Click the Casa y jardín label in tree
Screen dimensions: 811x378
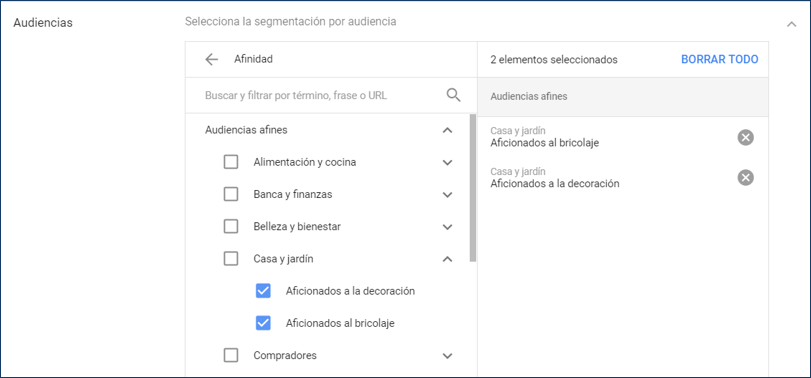pos(283,259)
